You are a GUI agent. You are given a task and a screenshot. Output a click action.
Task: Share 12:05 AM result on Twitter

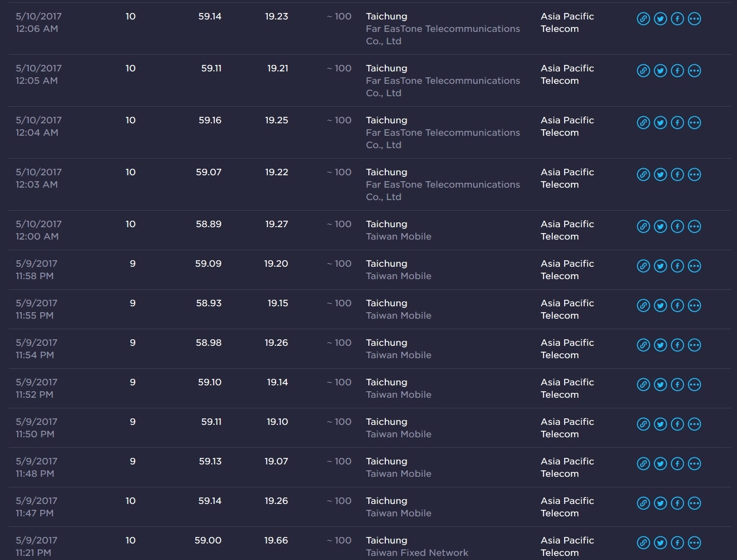pos(660,71)
